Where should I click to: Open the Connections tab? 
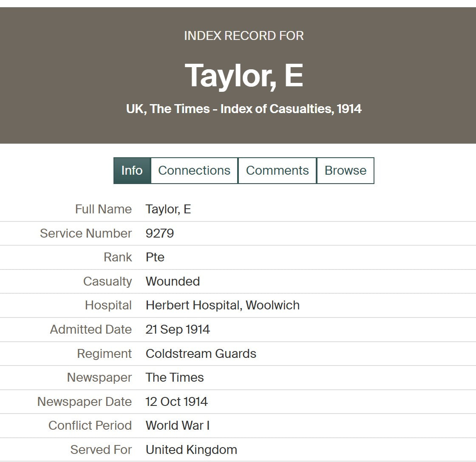click(x=194, y=170)
